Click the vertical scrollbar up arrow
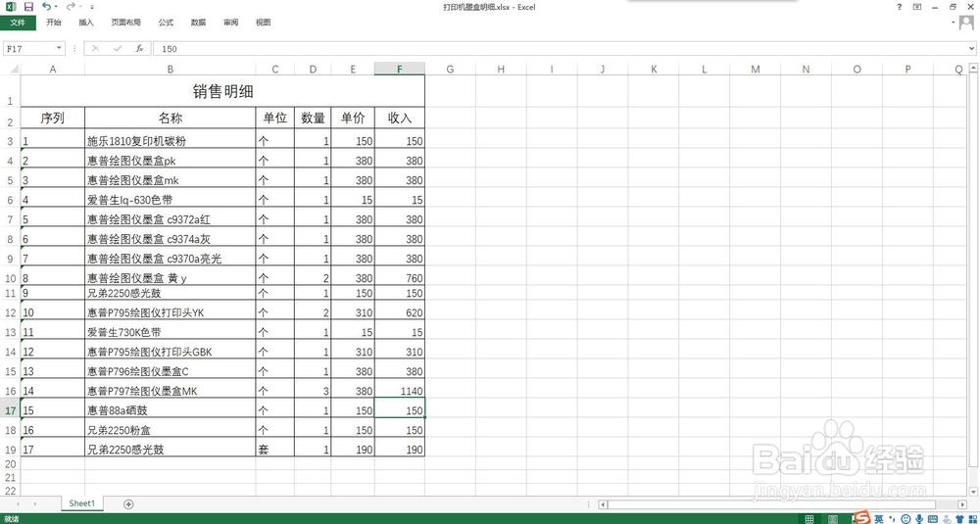This screenshot has height=524, width=980. click(x=972, y=68)
